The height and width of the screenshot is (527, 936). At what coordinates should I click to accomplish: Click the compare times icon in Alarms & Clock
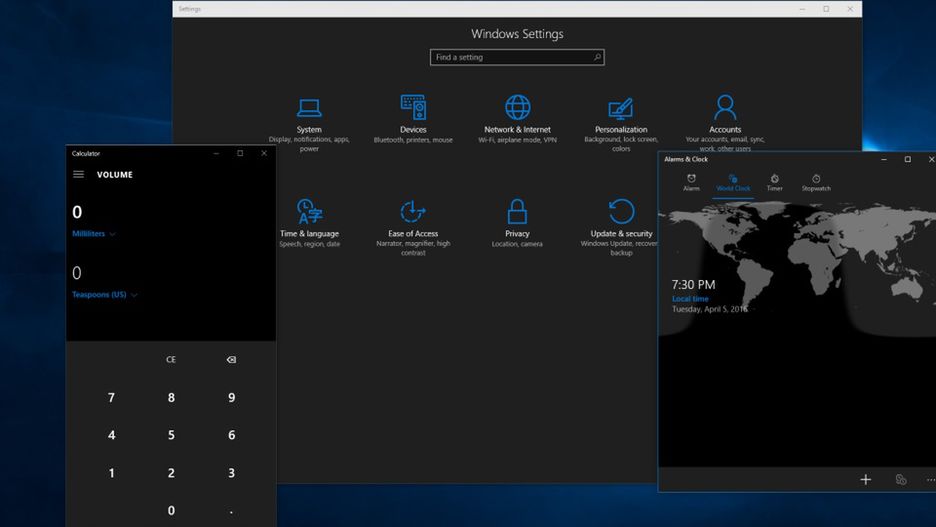click(901, 479)
